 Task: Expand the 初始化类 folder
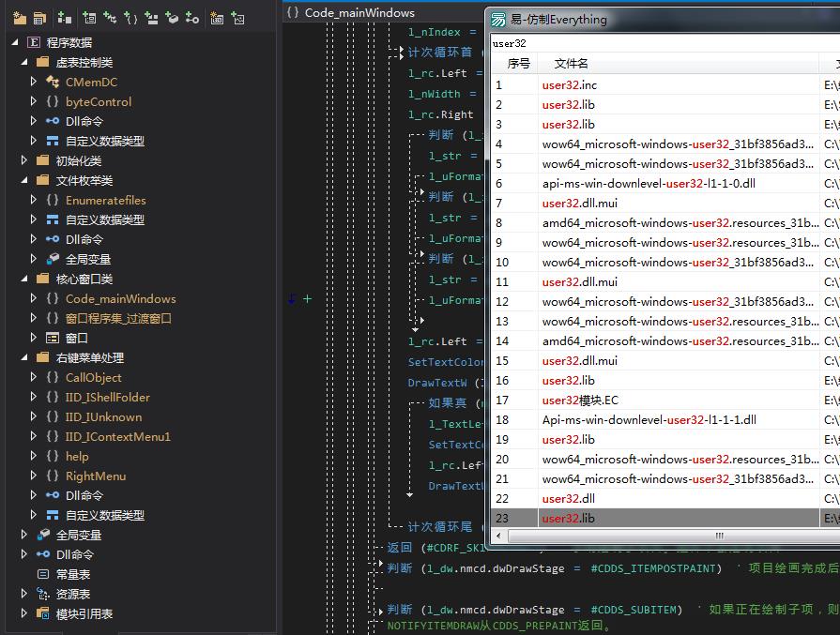(x=23, y=160)
